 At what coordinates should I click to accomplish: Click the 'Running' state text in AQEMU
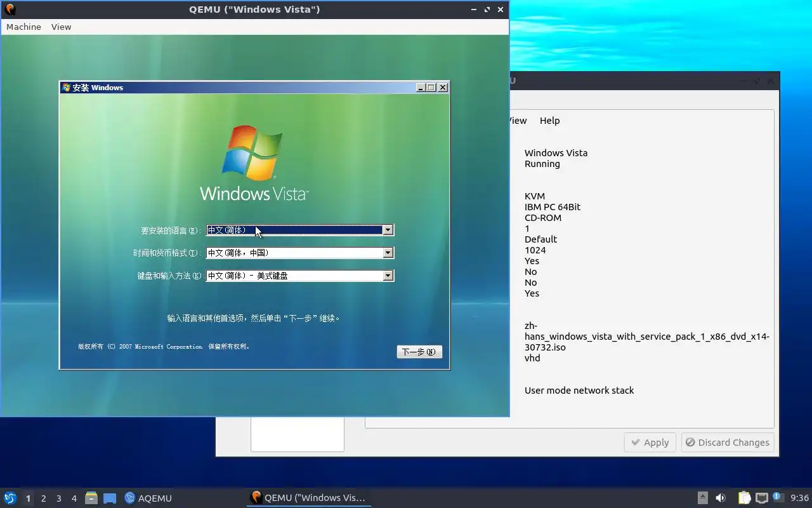542,164
